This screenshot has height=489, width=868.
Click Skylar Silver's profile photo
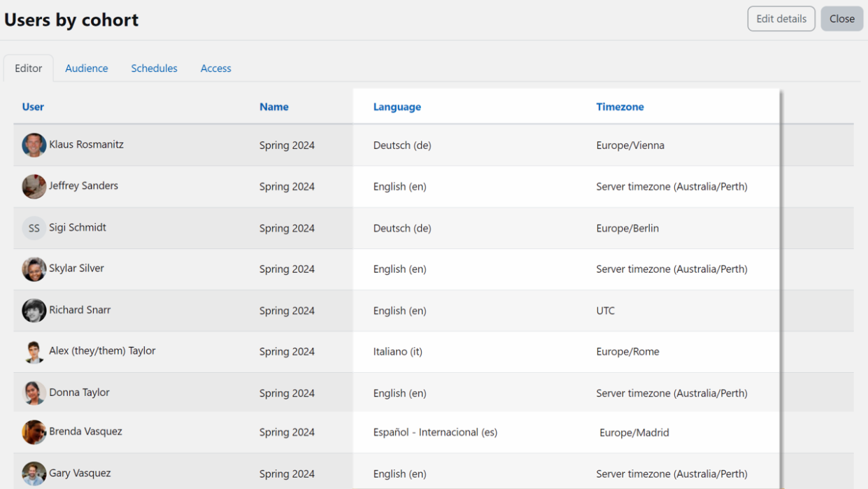click(34, 269)
